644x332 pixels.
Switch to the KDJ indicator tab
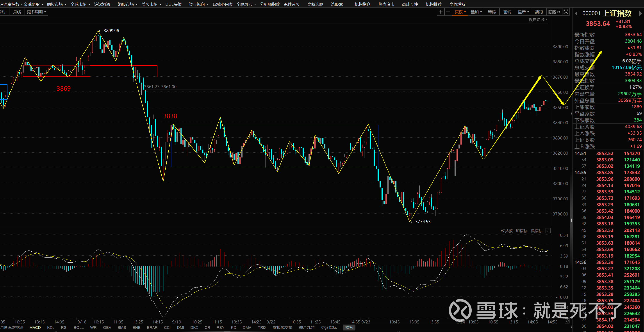coord(51,327)
